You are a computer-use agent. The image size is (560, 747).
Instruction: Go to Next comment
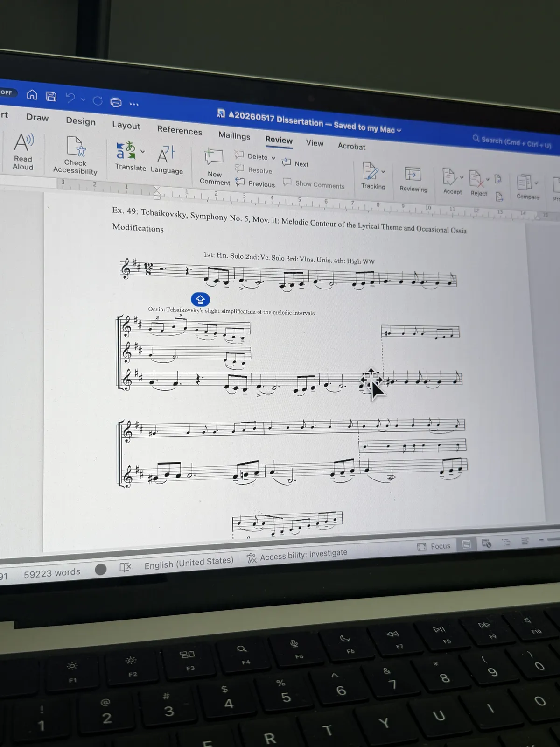295,163
